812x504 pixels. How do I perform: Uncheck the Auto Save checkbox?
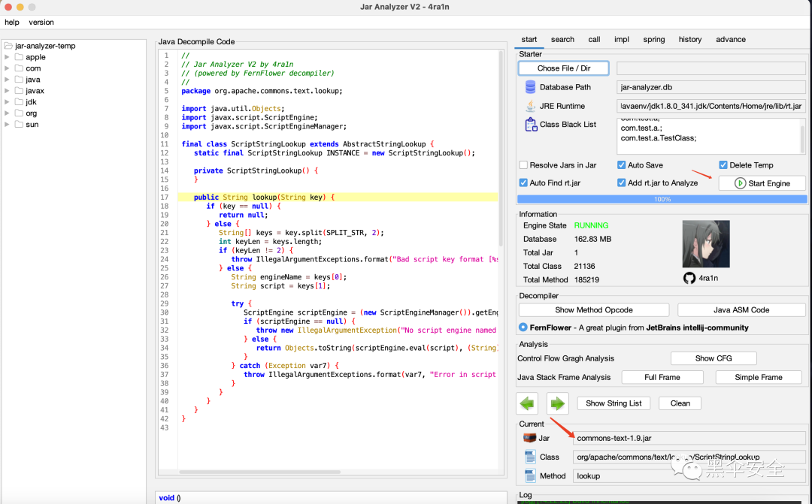pyautogui.click(x=622, y=165)
